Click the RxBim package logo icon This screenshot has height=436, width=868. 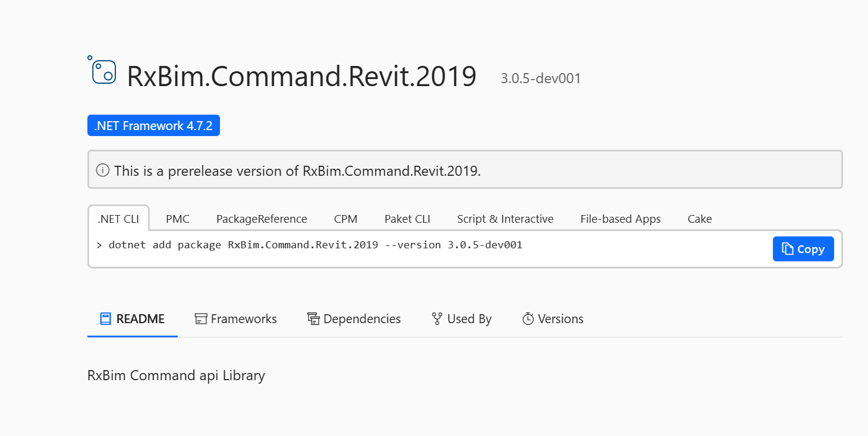pos(102,70)
